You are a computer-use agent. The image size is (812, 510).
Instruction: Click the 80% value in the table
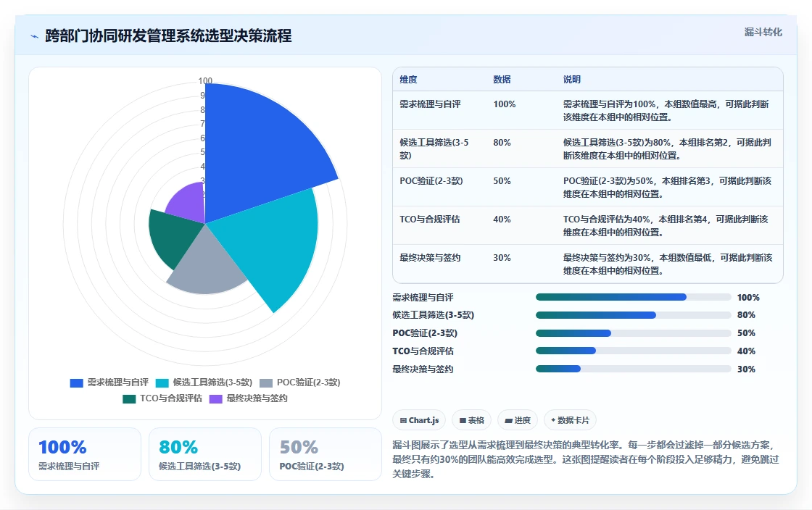pos(502,142)
